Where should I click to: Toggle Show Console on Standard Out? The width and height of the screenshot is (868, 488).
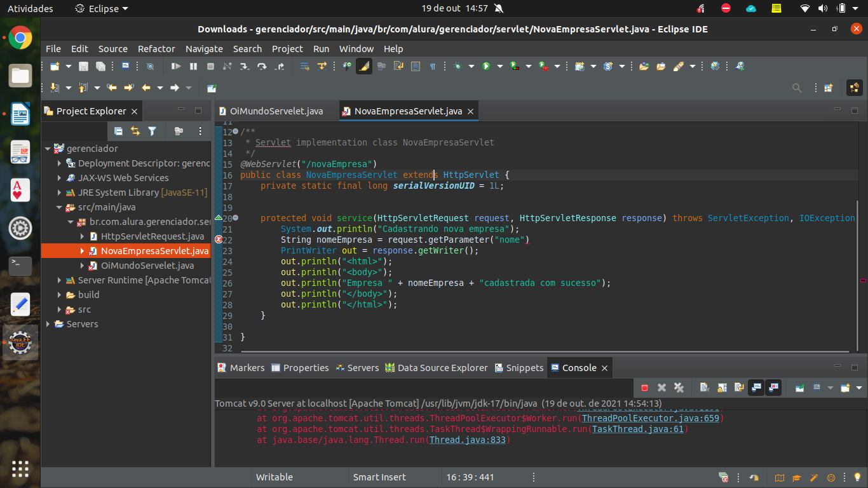pyautogui.click(x=756, y=388)
